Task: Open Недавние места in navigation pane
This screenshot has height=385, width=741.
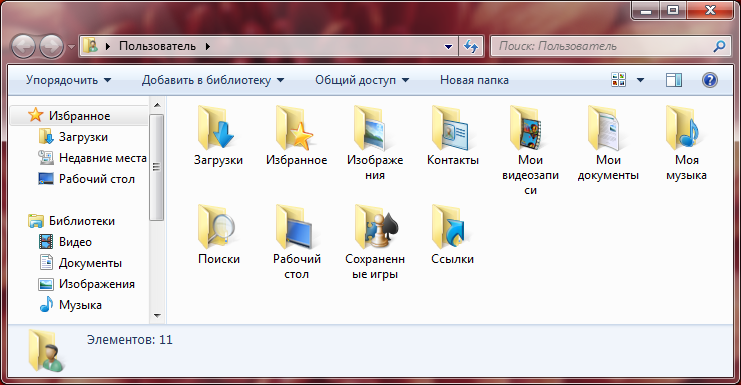Action: pyautogui.click(x=92, y=158)
